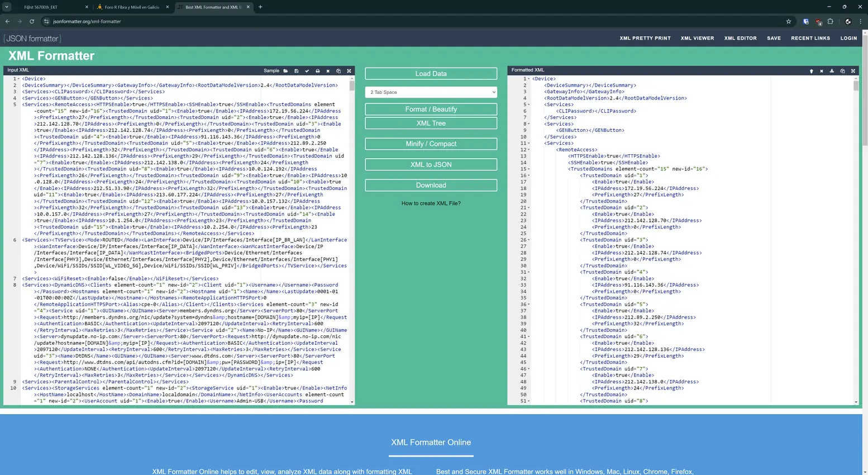Click the Minify / Compact button
The width and height of the screenshot is (868, 475).
[x=431, y=144]
